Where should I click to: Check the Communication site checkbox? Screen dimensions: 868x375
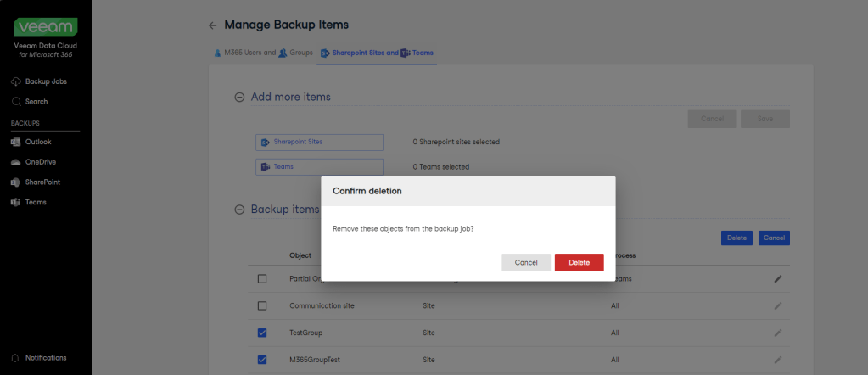pyautogui.click(x=262, y=305)
